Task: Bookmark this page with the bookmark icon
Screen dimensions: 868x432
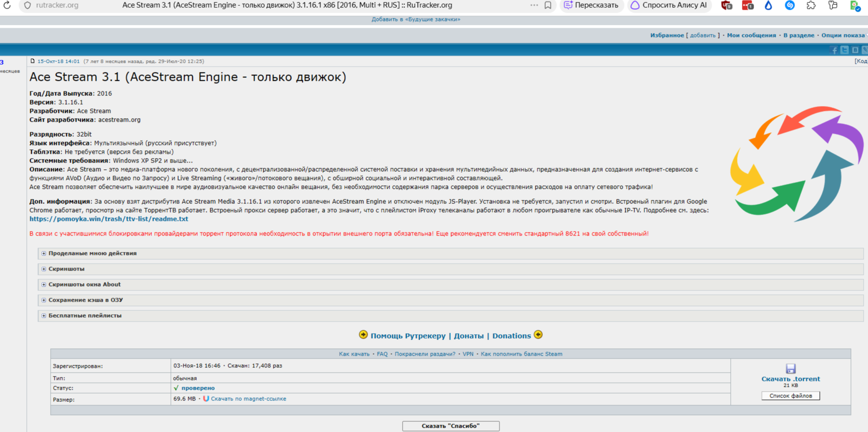Action: [x=548, y=5]
